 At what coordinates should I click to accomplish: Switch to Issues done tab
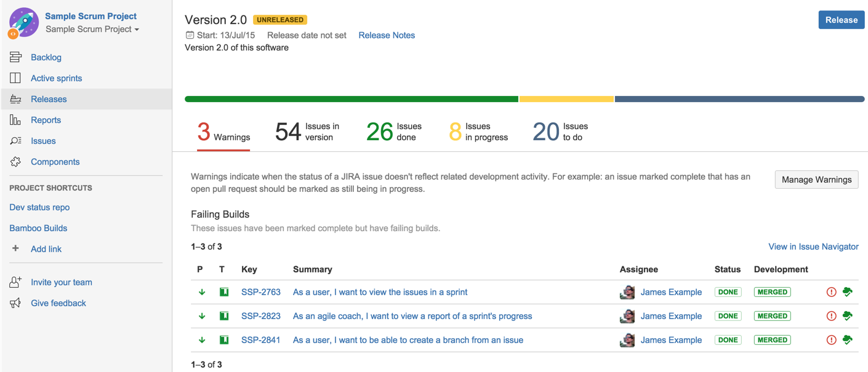394,132
